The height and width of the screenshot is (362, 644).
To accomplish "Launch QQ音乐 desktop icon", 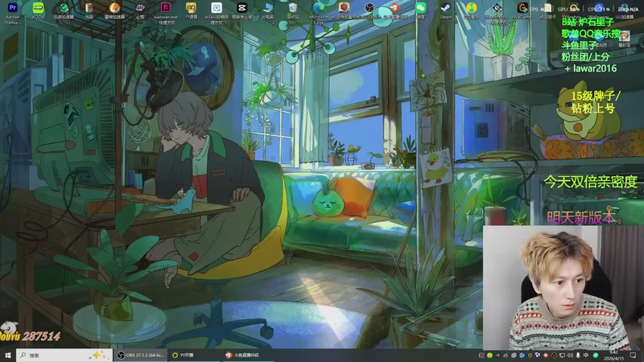I will (471, 11).
